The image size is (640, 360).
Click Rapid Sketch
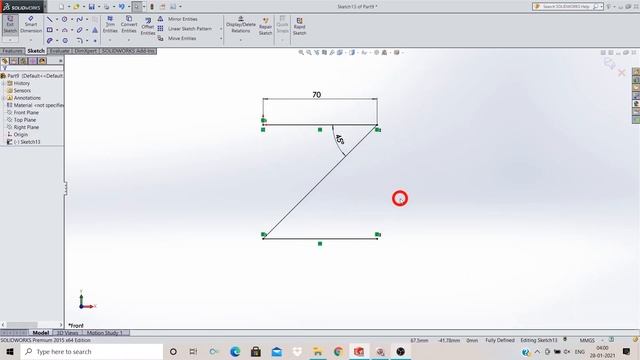(299, 26)
